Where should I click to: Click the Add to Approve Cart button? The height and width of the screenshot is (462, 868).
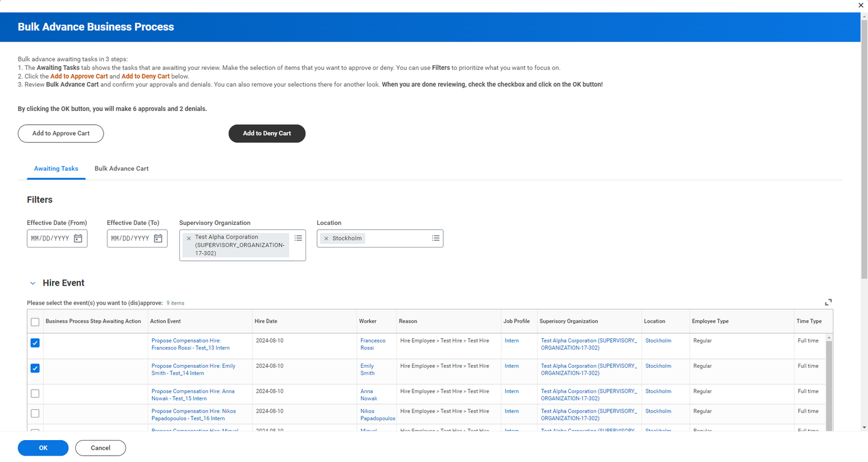pos(60,133)
